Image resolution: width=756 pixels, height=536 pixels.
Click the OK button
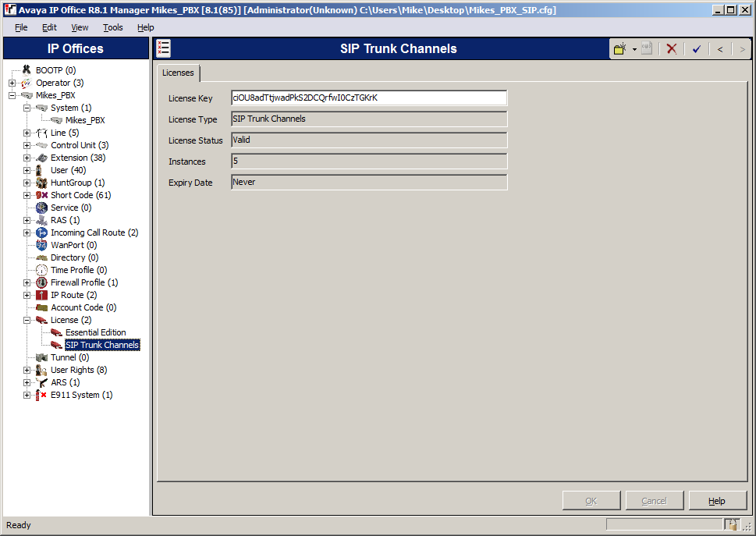tap(591, 500)
